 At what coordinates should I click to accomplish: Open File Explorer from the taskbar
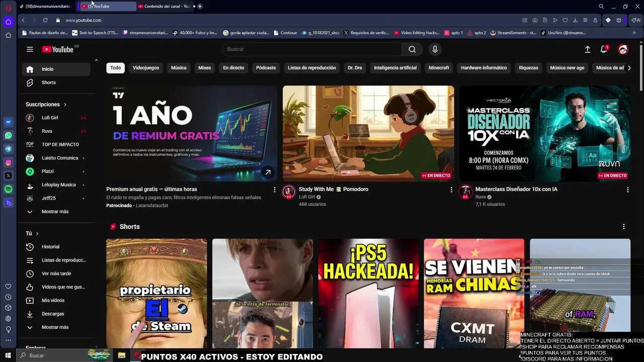(122, 355)
